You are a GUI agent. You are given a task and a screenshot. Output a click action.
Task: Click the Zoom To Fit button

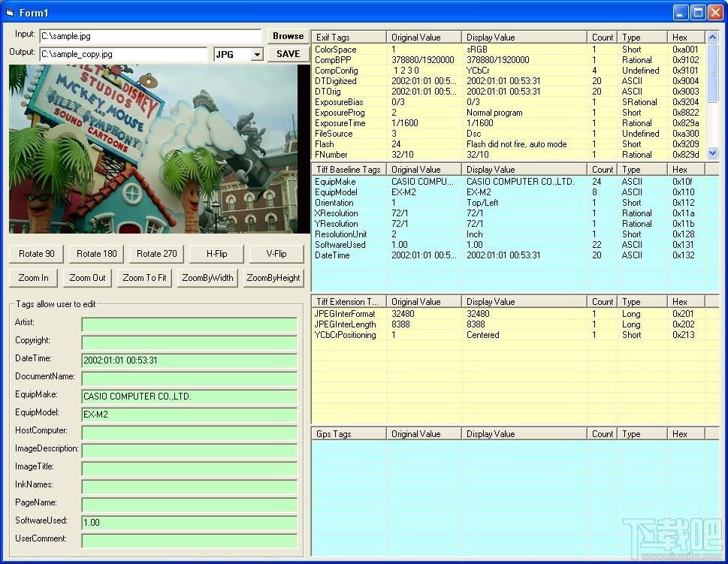[144, 278]
